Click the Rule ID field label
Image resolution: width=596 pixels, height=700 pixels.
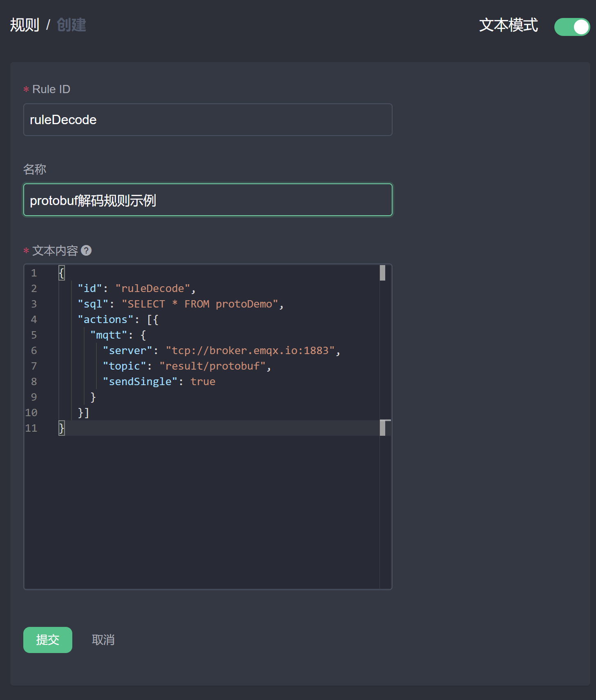51,89
